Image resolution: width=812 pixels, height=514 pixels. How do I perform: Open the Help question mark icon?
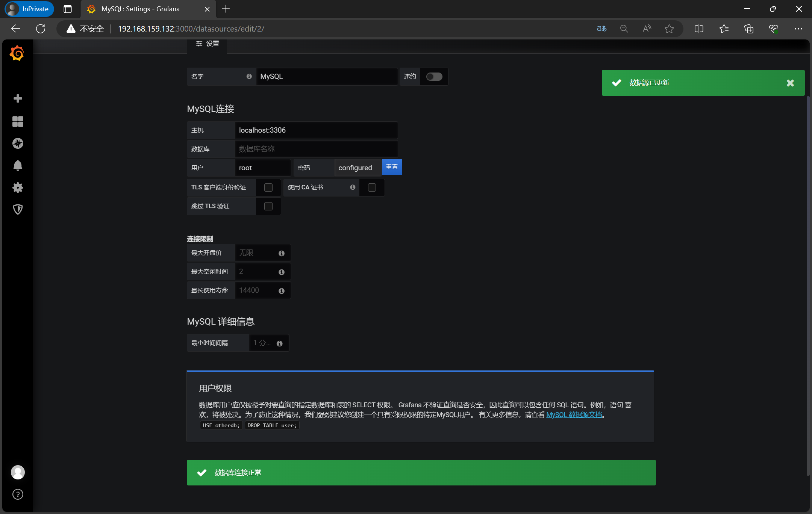[18, 494]
